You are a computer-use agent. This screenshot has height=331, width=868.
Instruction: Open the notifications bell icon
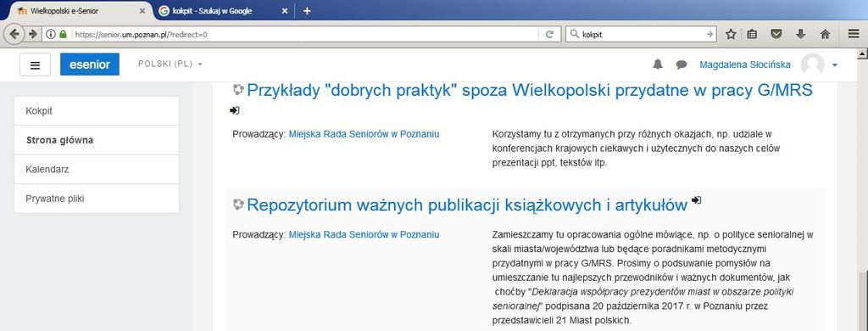point(658,65)
